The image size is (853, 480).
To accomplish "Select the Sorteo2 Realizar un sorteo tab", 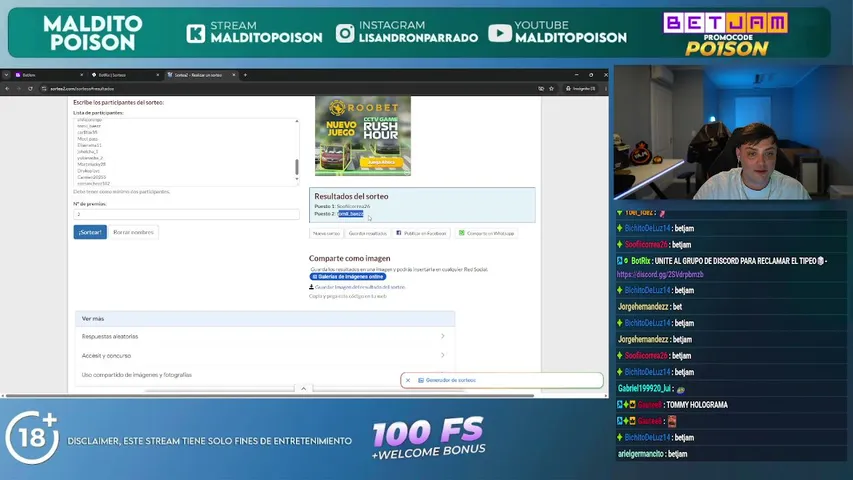I will tap(201, 75).
